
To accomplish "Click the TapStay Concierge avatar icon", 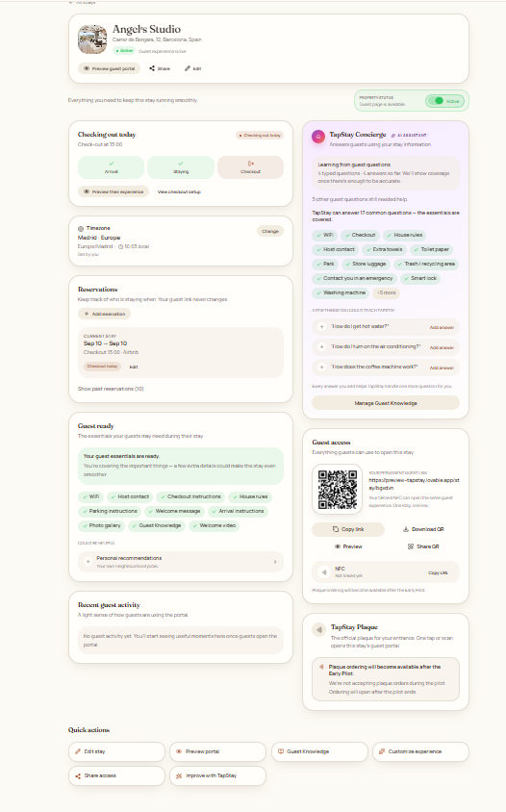I will point(318,137).
